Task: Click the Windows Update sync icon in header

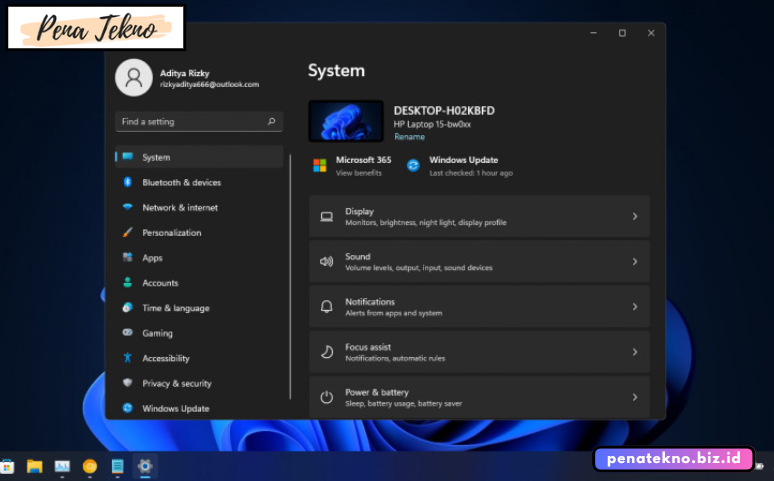Action: click(414, 165)
